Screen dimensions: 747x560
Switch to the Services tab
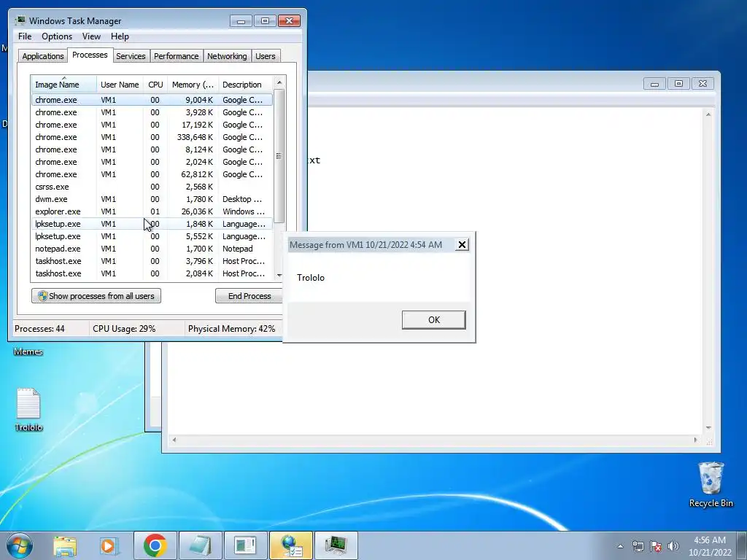(x=131, y=56)
